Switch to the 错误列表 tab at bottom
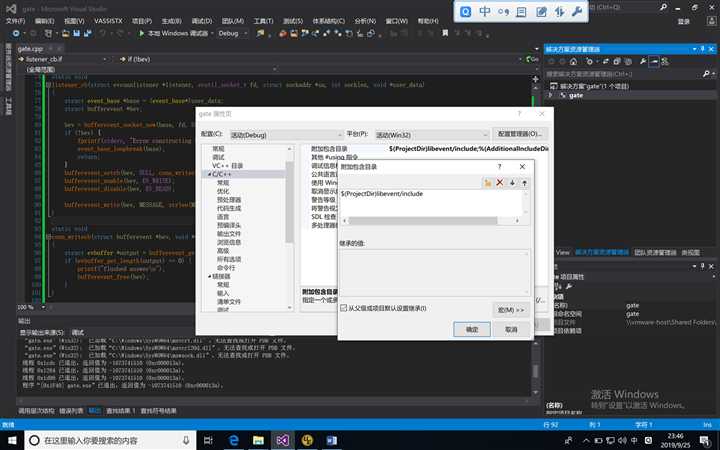Viewport: 720px width, 450px height. click(x=71, y=411)
